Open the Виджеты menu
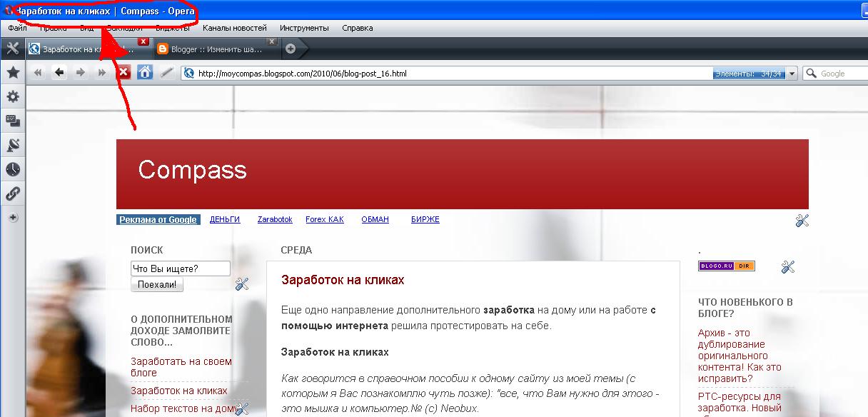868x417 pixels. click(172, 28)
